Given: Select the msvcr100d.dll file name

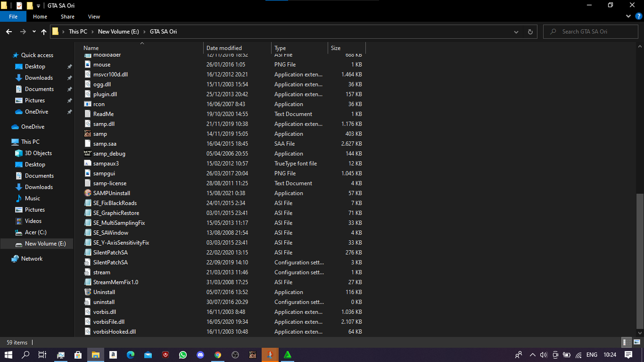Looking at the screenshot, I should [111, 74].
